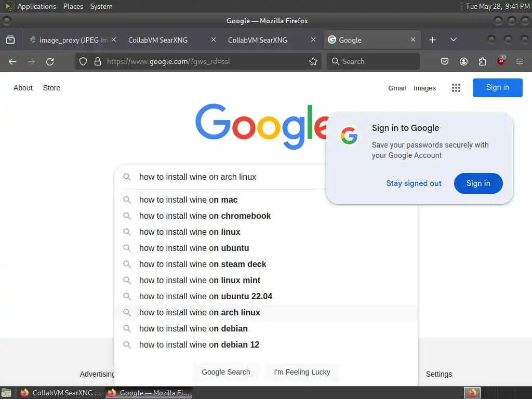Expand the list all tabs chevron
Image resolution: width=532 pixels, height=399 pixels.
[453, 39]
